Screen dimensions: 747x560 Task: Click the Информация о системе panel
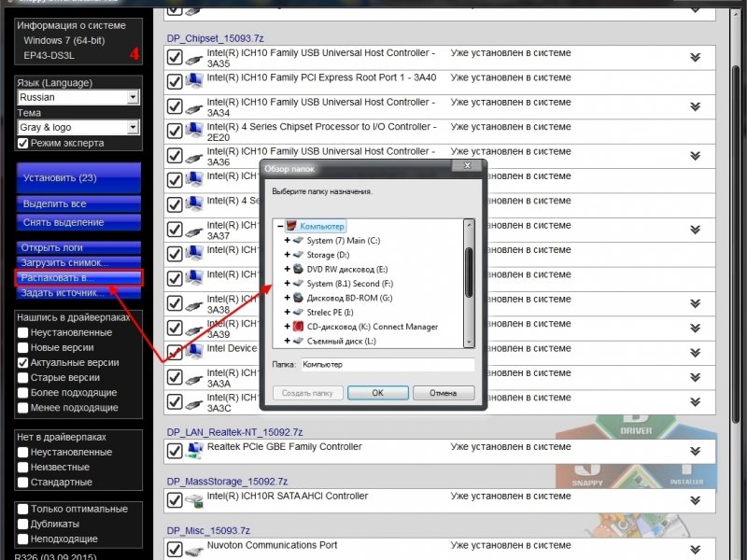(x=78, y=41)
